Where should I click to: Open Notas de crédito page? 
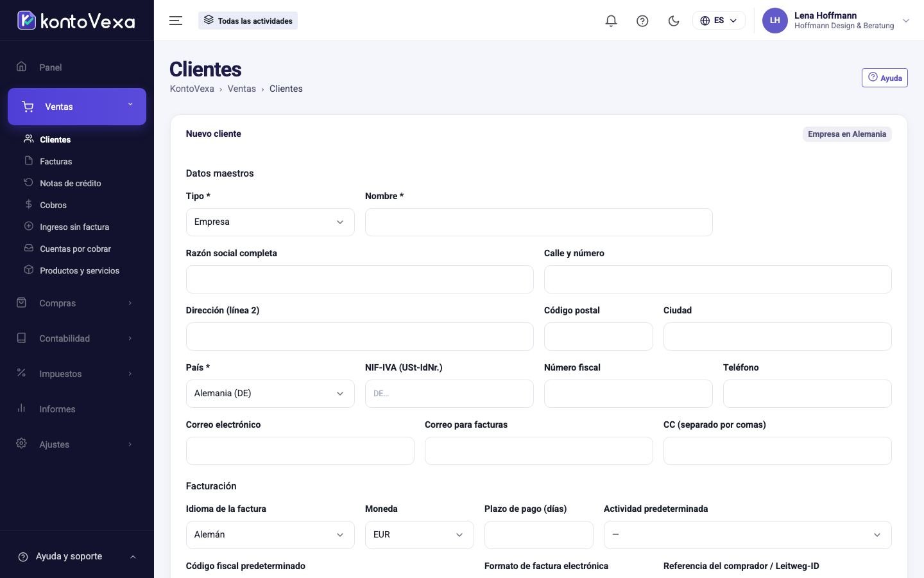(x=70, y=183)
